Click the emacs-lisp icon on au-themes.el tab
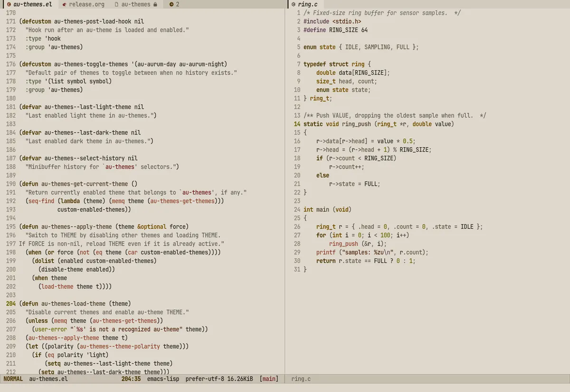This screenshot has width=570, height=392. [x=9, y=4]
